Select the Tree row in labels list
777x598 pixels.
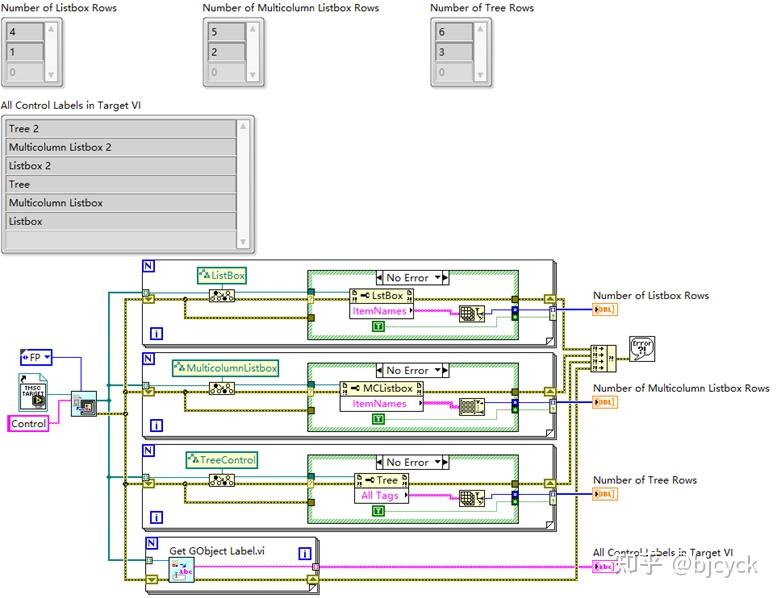120,184
